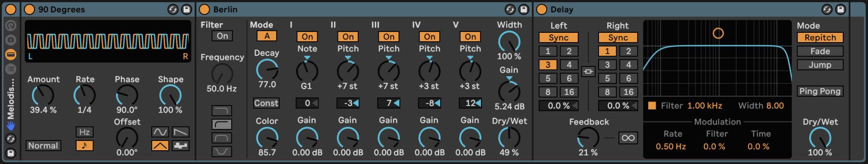Click the stereo link icon between Left and Right
868x164 pixels.
click(588, 71)
